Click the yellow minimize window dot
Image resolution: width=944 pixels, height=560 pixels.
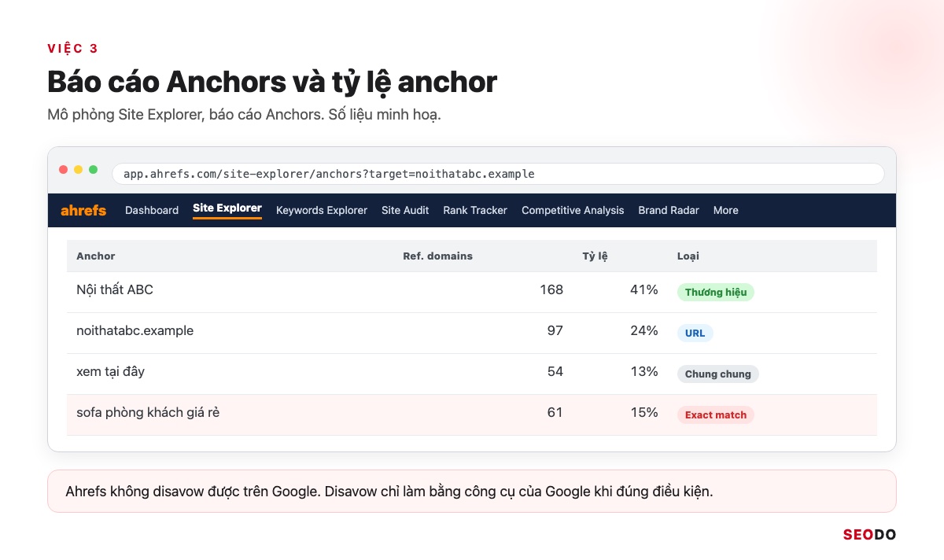click(79, 170)
